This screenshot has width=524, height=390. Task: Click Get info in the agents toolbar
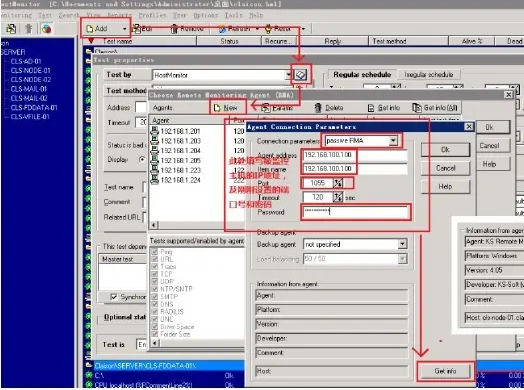click(384, 108)
